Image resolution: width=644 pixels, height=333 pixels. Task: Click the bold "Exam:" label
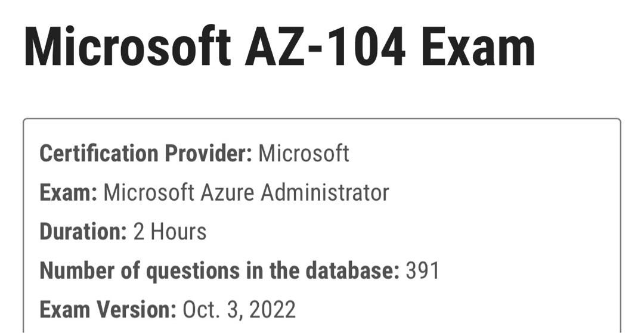68,192
